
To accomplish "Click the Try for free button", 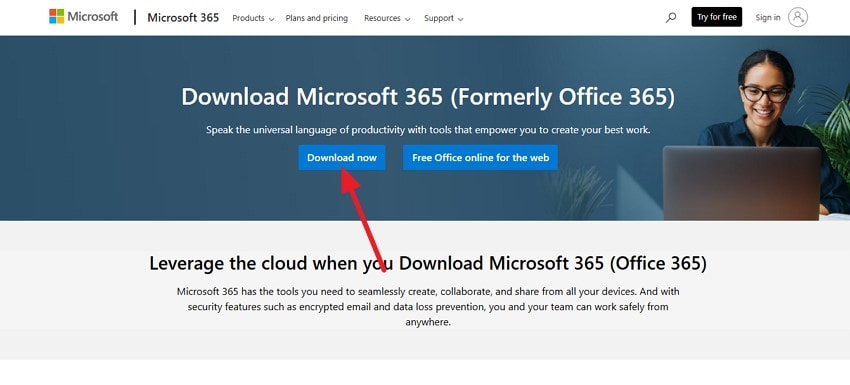I will (717, 17).
